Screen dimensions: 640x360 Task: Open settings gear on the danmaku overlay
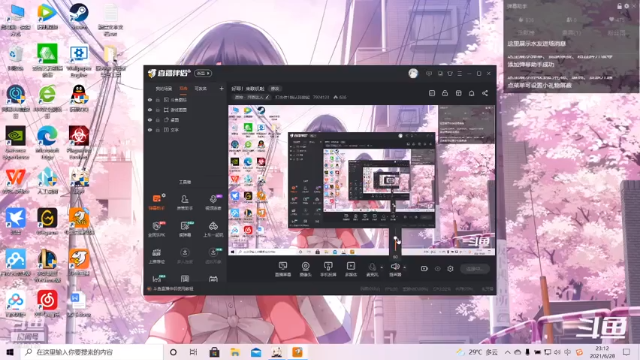tap(627, 6)
